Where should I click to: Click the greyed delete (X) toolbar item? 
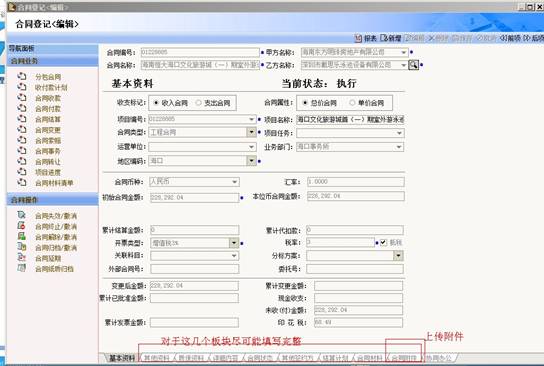pyautogui.click(x=439, y=38)
